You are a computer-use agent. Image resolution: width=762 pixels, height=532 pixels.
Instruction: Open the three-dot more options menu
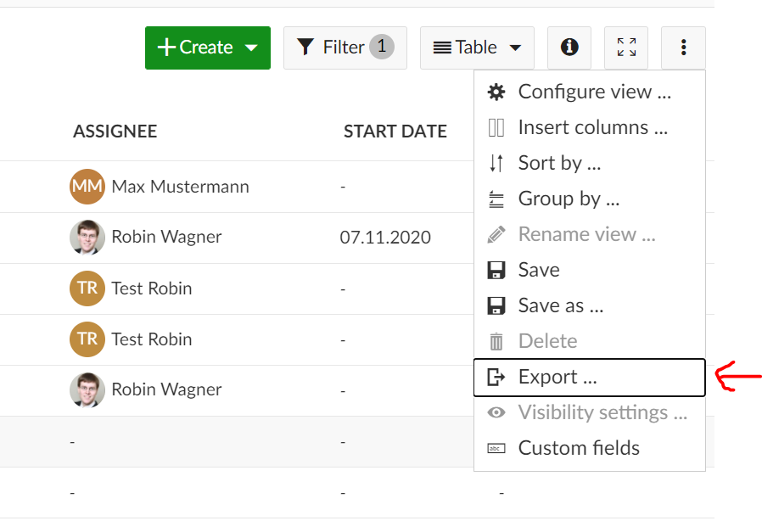(683, 48)
